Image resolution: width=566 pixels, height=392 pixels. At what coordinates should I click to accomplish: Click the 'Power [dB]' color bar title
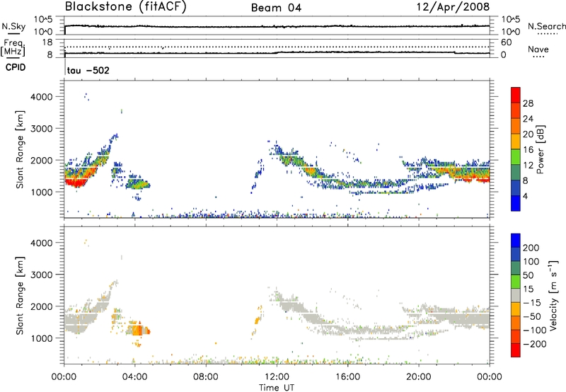[x=540, y=149]
